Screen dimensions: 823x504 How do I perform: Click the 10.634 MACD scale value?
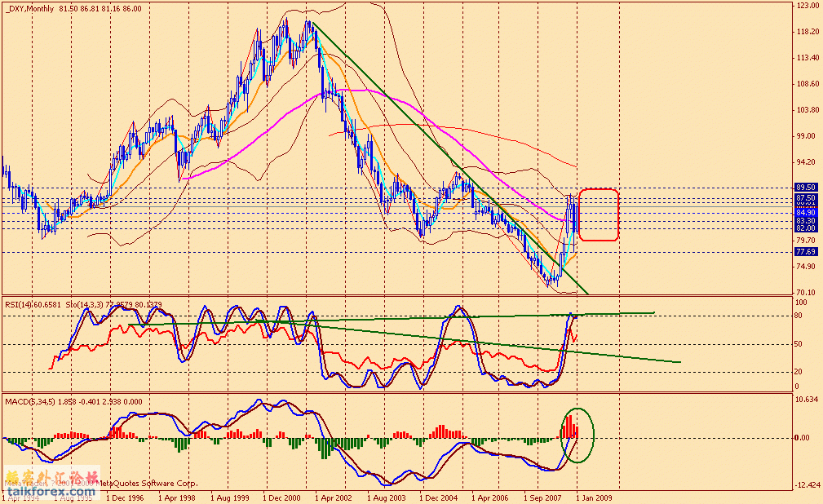808,400
